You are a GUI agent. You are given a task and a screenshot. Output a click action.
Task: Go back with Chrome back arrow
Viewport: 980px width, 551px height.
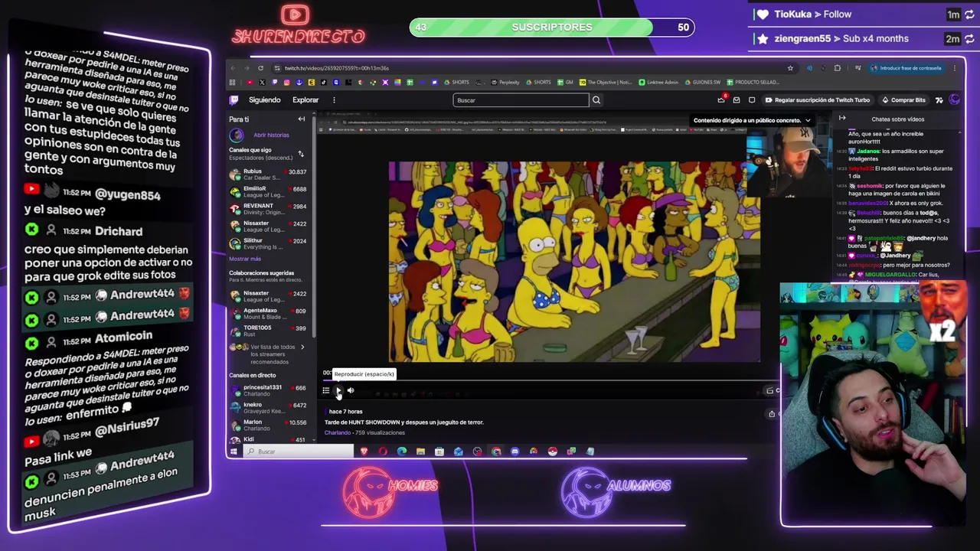234,68
